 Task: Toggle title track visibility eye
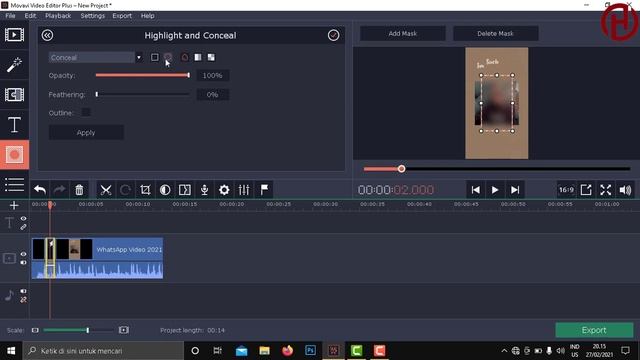(23, 219)
